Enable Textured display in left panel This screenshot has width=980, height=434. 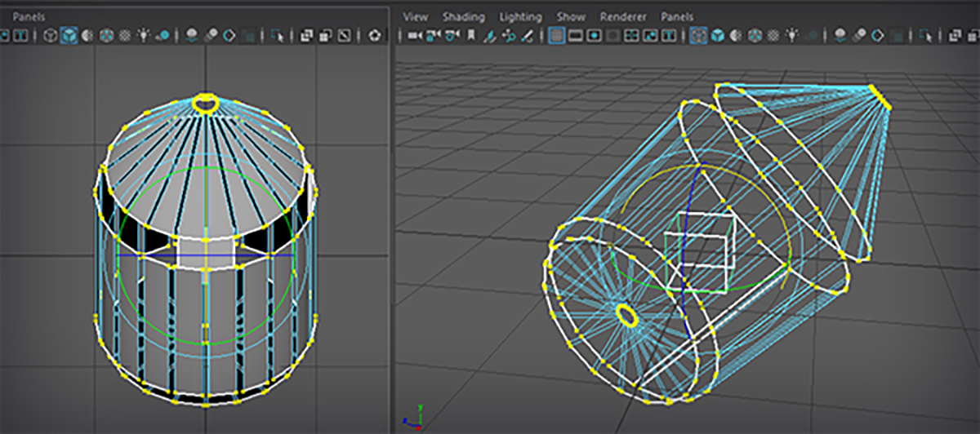coord(124,35)
